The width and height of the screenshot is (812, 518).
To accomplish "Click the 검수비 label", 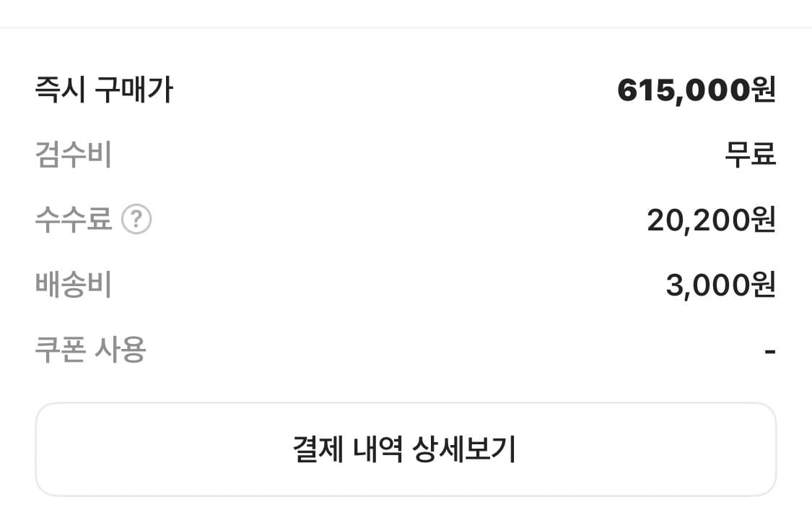I will [x=74, y=155].
